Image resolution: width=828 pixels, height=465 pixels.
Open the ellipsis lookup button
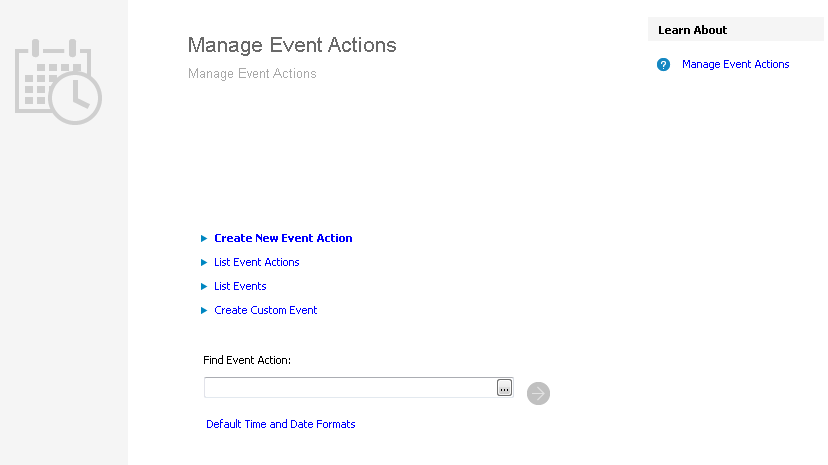504,388
